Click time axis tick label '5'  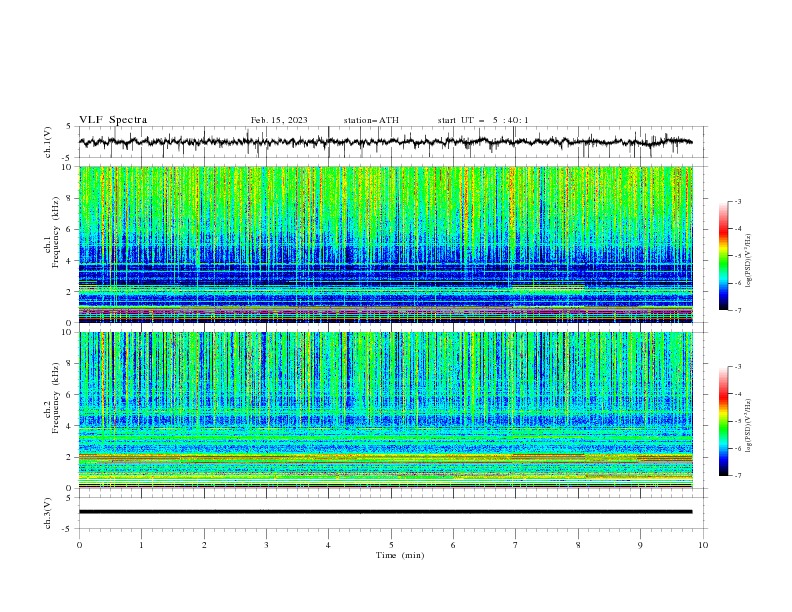tap(391, 545)
